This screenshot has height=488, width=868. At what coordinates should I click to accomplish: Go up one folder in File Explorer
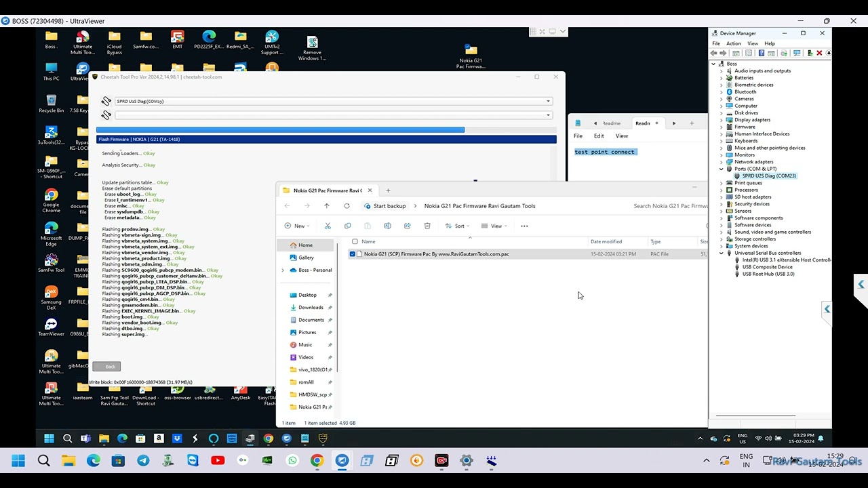tap(327, 206)
